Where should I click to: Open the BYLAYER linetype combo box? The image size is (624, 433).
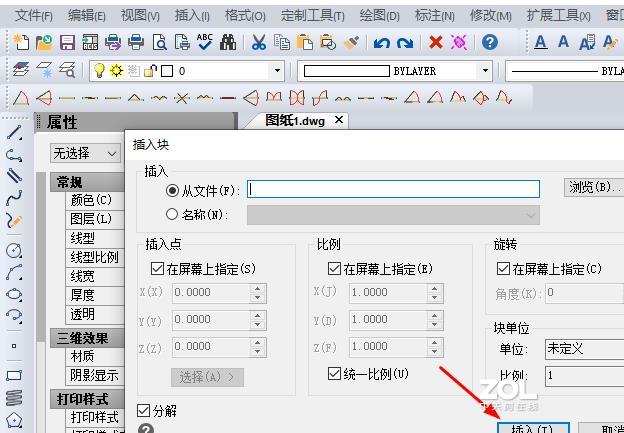click(x=565, y=71)
